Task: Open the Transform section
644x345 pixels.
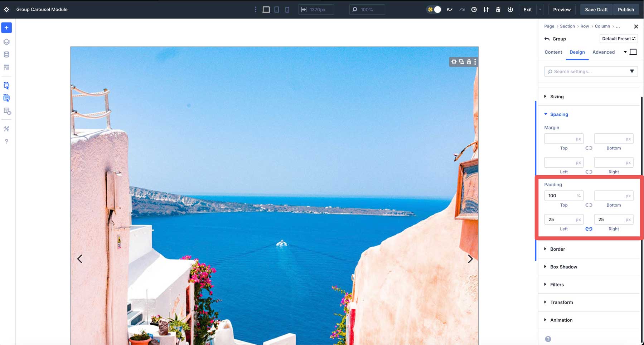Action: click(x=561, y=302)
